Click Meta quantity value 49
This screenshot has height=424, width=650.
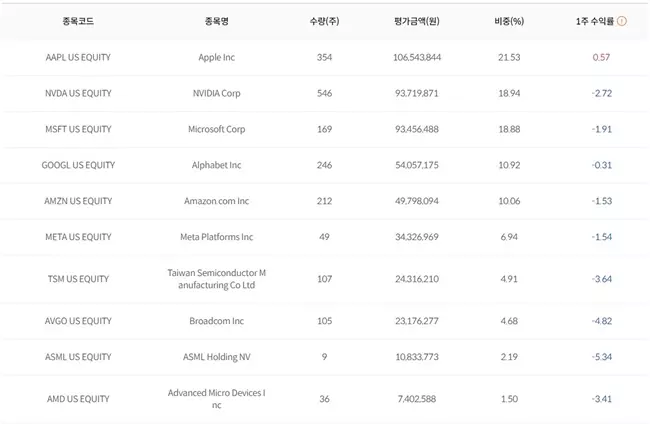click(324, 237)
